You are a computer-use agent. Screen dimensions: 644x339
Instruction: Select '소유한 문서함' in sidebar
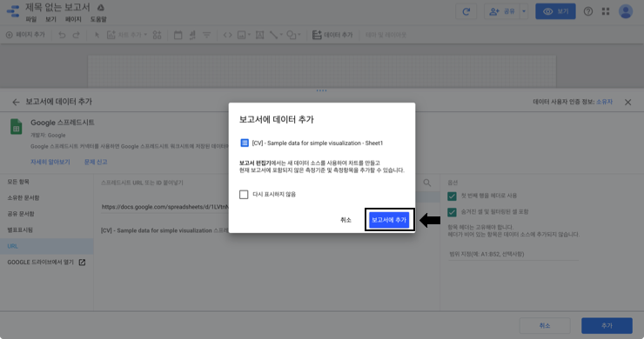click(x=46, y=198)
